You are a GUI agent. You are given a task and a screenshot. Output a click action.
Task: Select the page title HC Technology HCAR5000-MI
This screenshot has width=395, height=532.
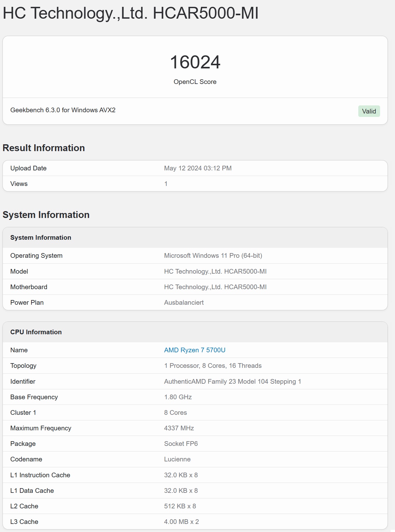[130, 13]
